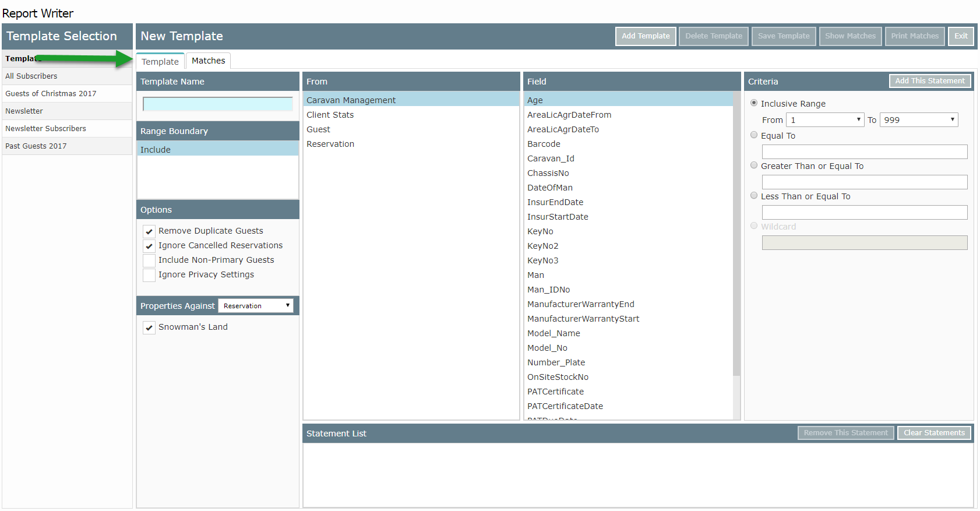Screen dimensions: 980x511
Task: Select Man_IDNo field
Action: [x=628, y=290]
